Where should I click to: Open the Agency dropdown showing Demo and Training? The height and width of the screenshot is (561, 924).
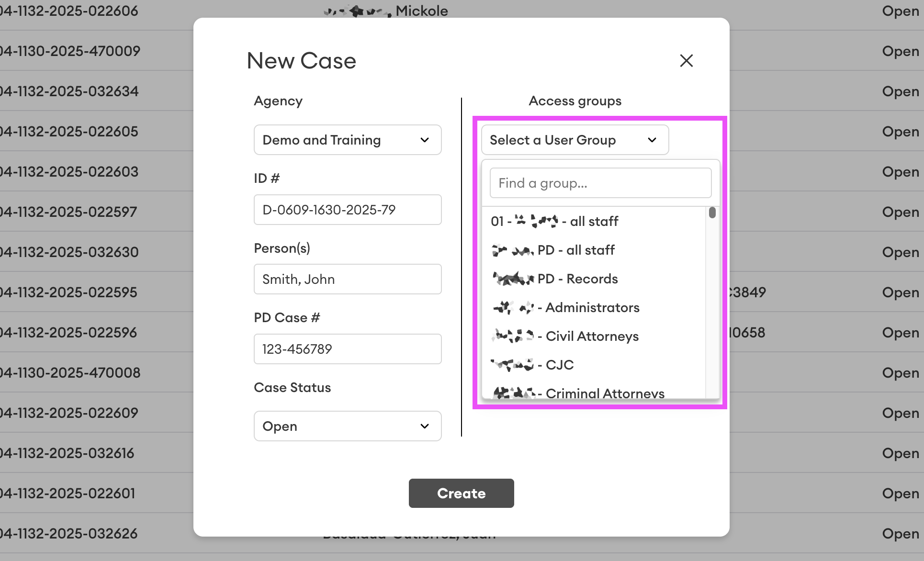[348, 140]
